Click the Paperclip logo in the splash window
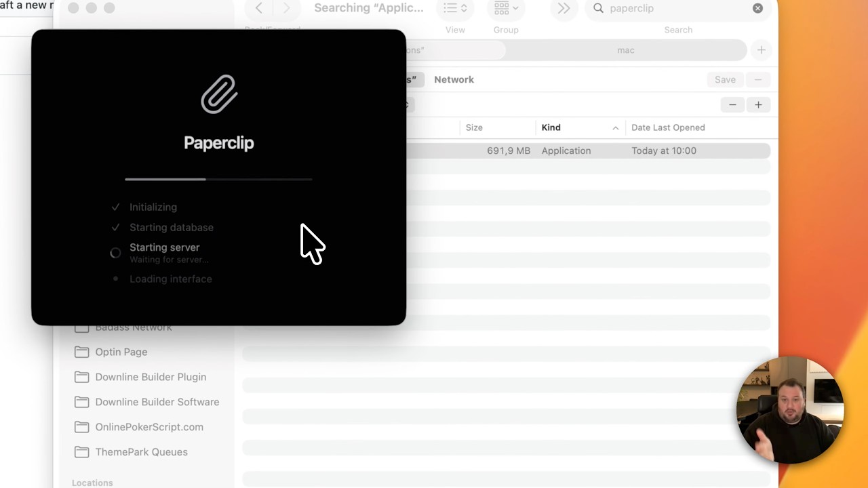 (x=219, y=94)
